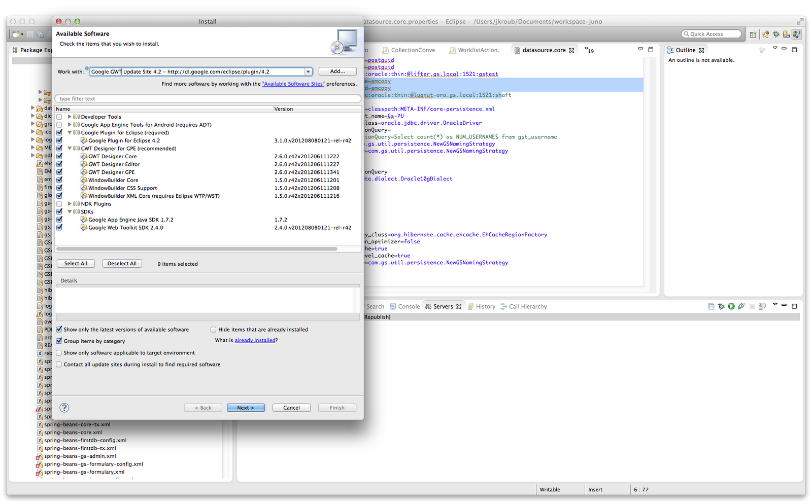Open the Debug perspective icon
Viewport: 812px width, 504px height.
(775, 34)
